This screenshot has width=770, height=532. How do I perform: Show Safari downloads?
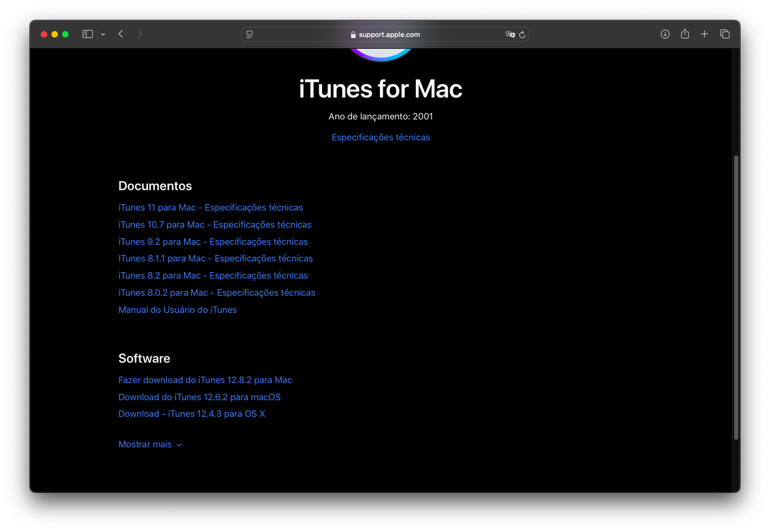(665, 34)
